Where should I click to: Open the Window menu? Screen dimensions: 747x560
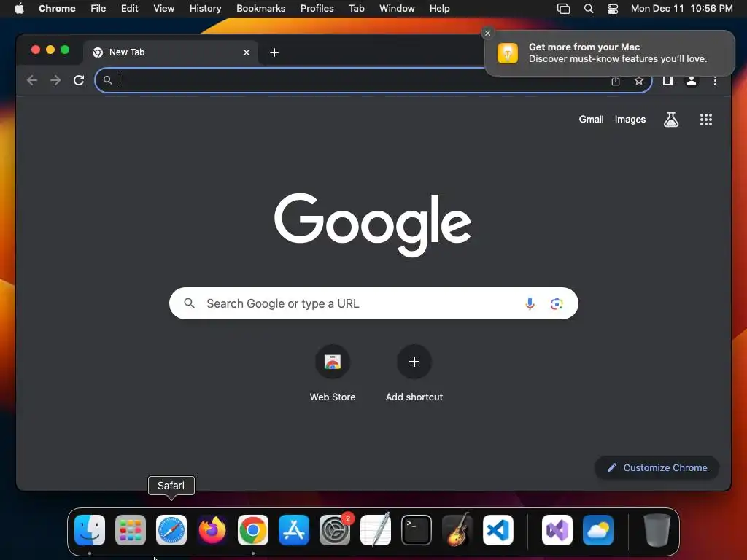point(397,9)
